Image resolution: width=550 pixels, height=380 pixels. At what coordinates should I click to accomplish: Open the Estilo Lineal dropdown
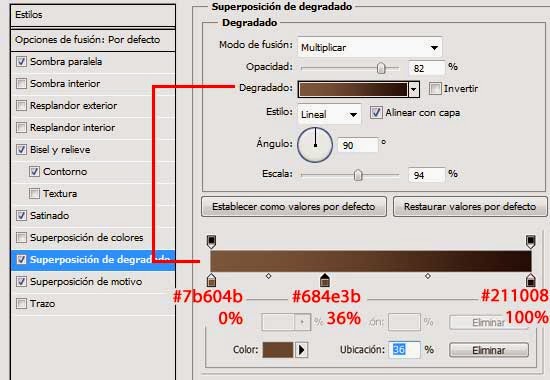(x=329, y=114)
